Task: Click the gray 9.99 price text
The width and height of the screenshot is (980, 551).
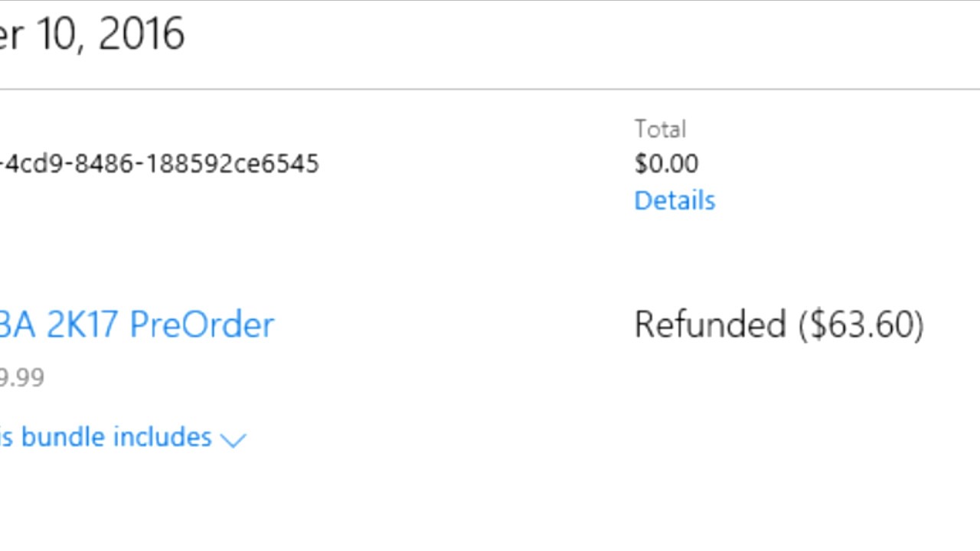Action: click(21, 377)
